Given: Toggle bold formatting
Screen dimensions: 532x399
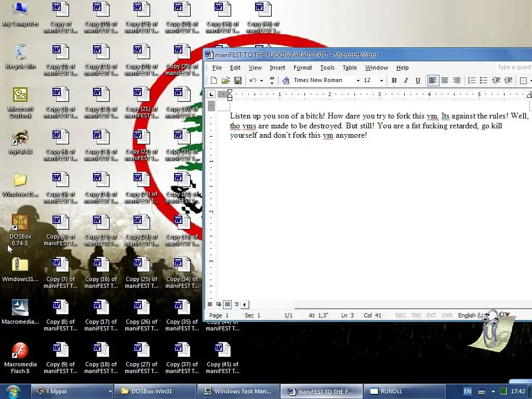Looking at the screenshot, I should point(394,81).
